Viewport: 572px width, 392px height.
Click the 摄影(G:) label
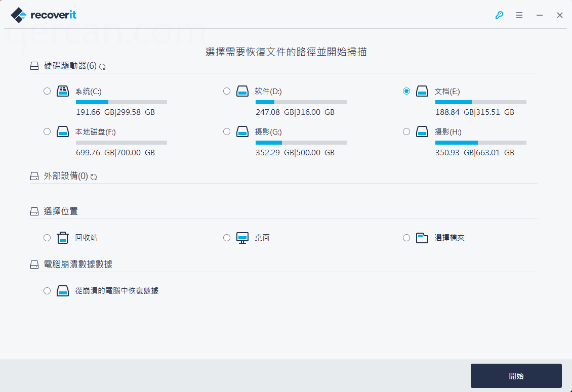[x=268, y=132]
